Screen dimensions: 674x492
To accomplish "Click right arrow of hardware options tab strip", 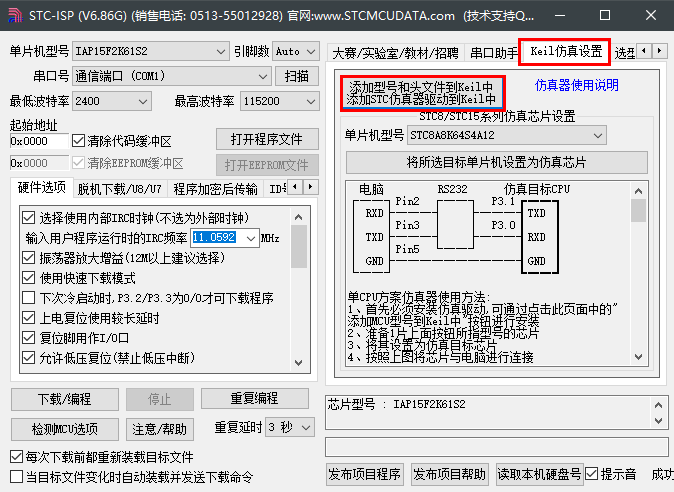I will (x=311, y=187).
